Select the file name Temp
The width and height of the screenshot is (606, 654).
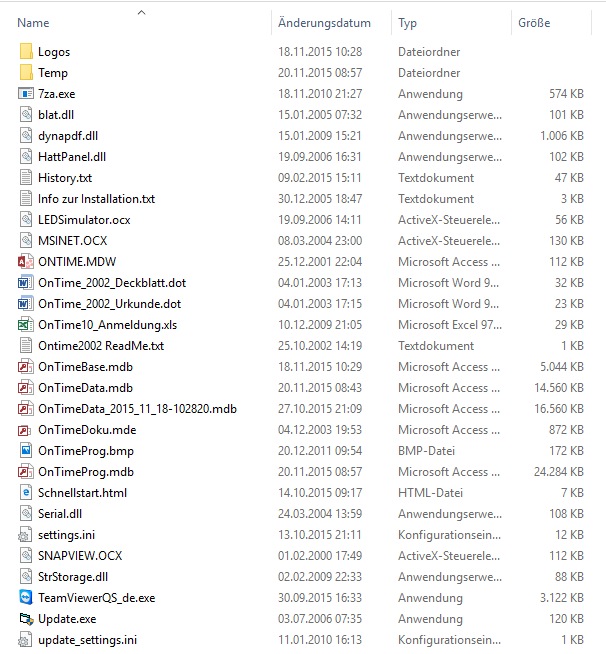[x=53, y=73]
